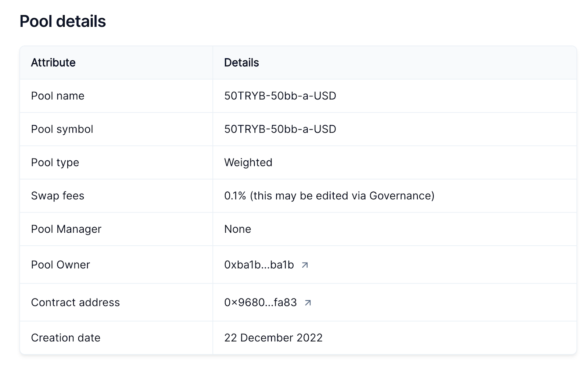Image resolution: width=588 pixels, height=367 pixels.
Task: Click the Pool Owner address 0xba1b...ba1b
Action: pyautogui.click(x=259, y=265)
